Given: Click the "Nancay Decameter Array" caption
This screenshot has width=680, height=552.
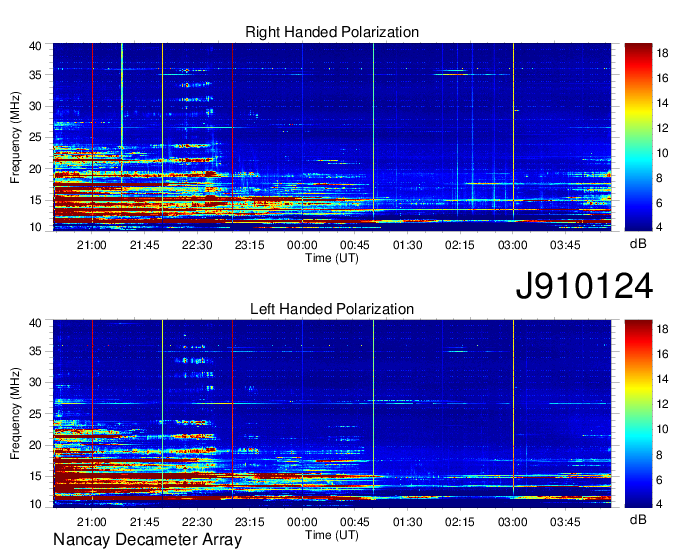Looking at the screenshot, I should 147,540.
